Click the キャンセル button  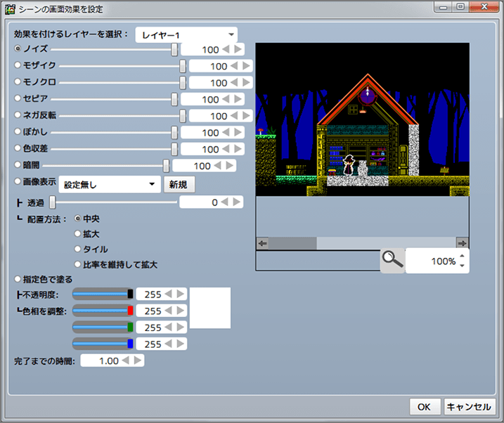coord(470,407)
